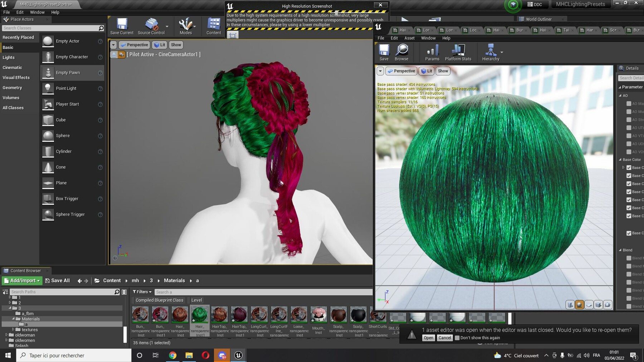This screenshot has height=362, width=644.
Task: Select the Lights category
Action: 9,58
